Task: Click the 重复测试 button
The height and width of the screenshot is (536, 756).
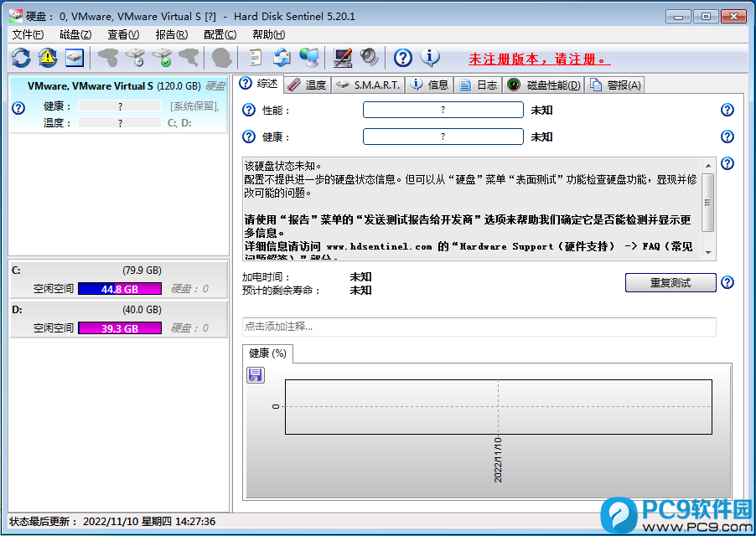Action: click(671, 283)
